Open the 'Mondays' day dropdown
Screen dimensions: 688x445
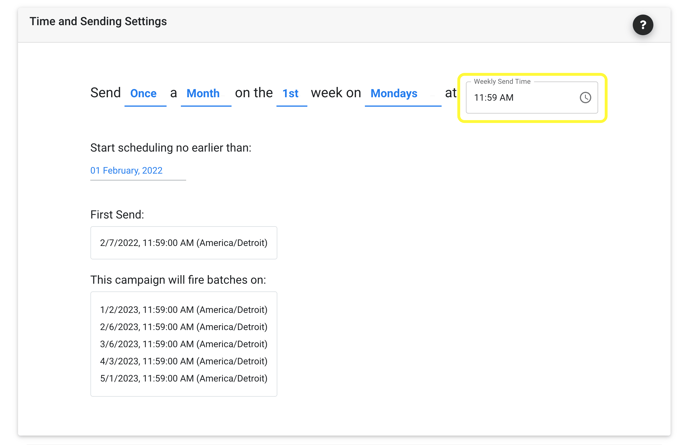(403, 94)
